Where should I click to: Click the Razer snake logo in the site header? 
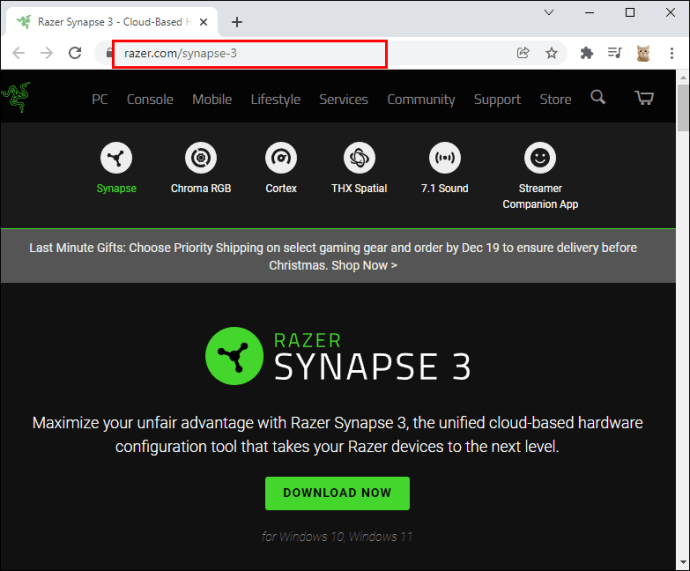coord(16,97)
